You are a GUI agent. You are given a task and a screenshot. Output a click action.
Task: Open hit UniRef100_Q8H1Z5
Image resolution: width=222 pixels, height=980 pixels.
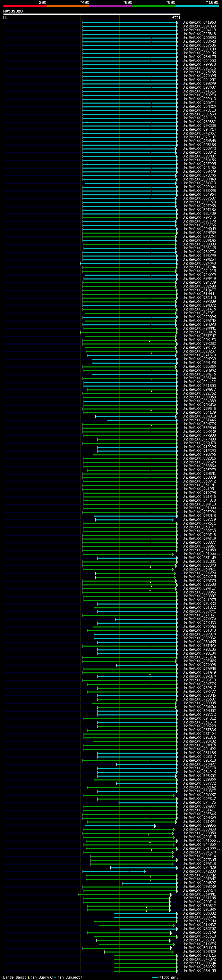199,57
